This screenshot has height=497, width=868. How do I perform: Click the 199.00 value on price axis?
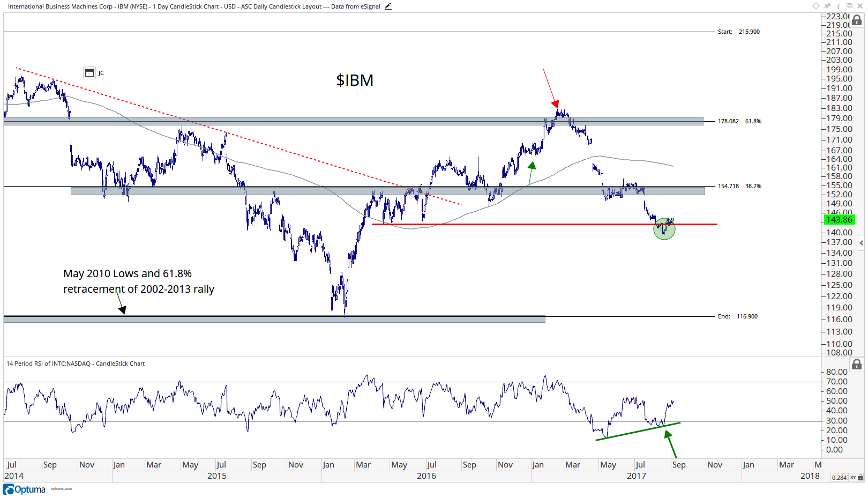click(x=839, y=70)
